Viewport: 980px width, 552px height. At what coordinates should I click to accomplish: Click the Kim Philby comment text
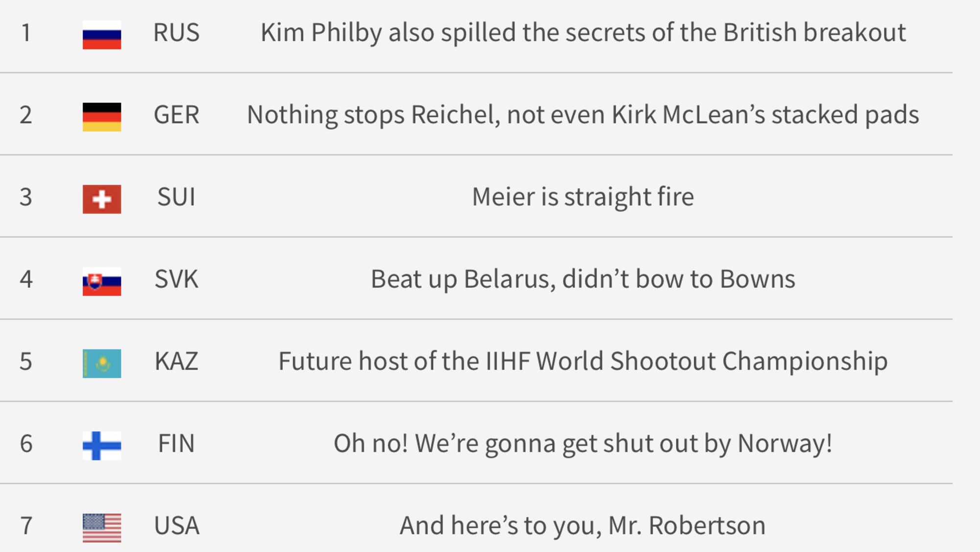(x=583, y=33)
